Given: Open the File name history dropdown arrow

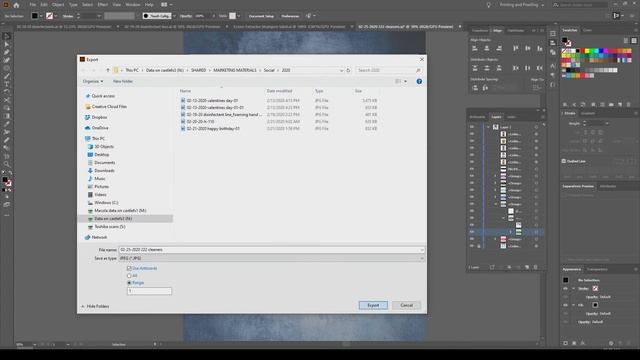Looking at the screenshot, I should (422, 250).
